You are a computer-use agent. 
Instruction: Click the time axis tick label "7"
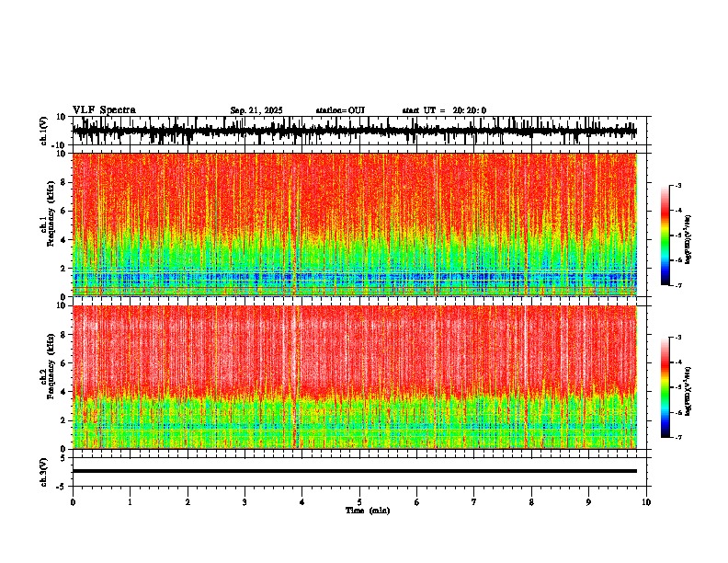(474, 502)
